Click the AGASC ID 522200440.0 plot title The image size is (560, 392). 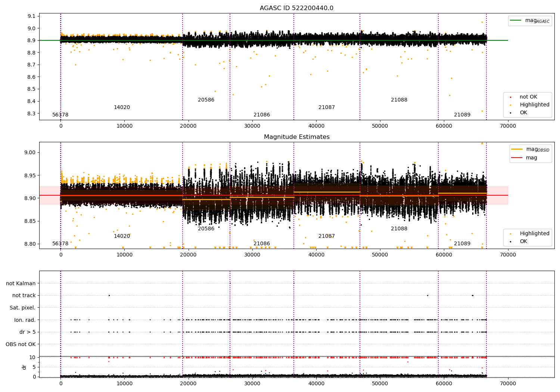[x=296, y=8]
